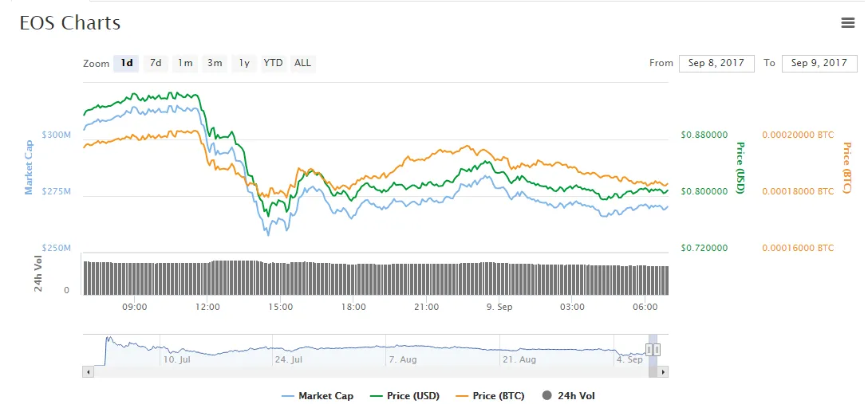Click the navigator scrollbar right arrow

tap(663, 372)
